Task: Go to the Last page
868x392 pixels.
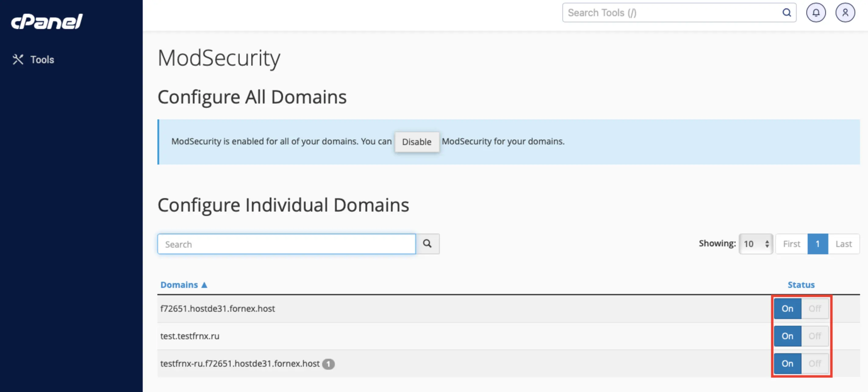Action: point(843,244)
